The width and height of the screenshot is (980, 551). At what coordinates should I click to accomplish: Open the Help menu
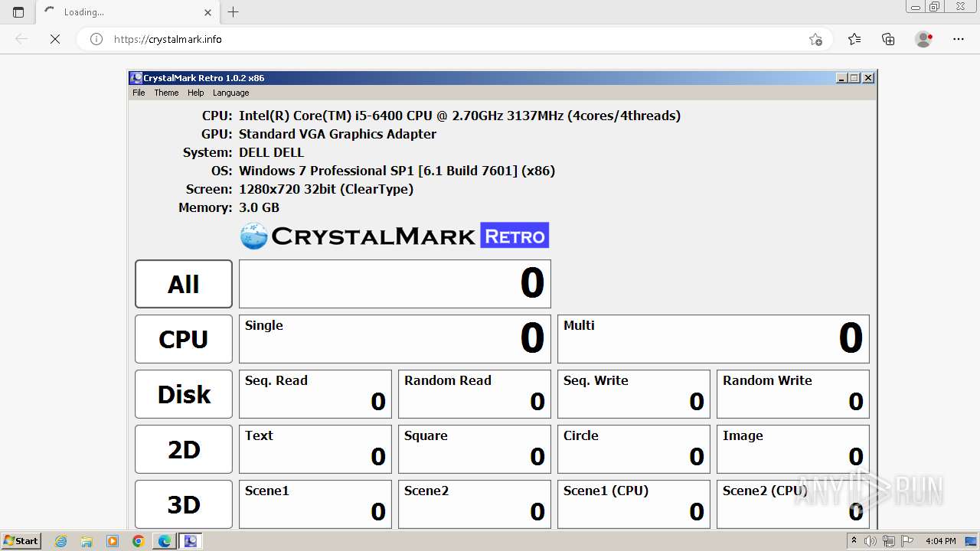(x=196, y=93)
